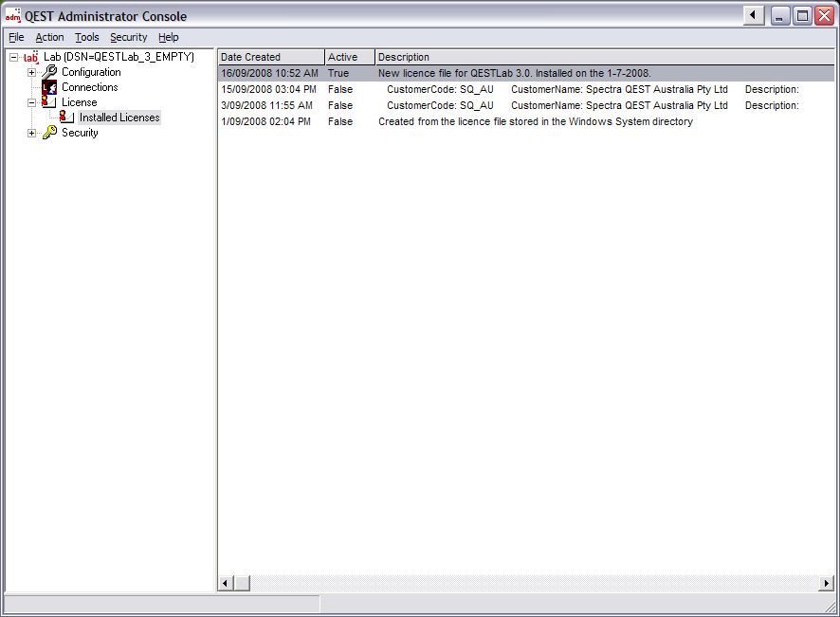The width and height of the screenshot is (840, 617).
Task: Click the Security key icon
Action: [49, 133]
